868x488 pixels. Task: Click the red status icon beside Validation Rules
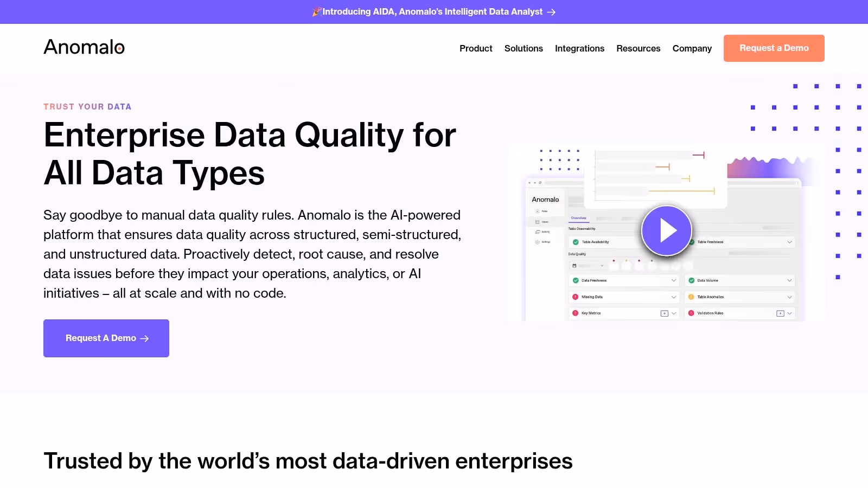[691, 313]
